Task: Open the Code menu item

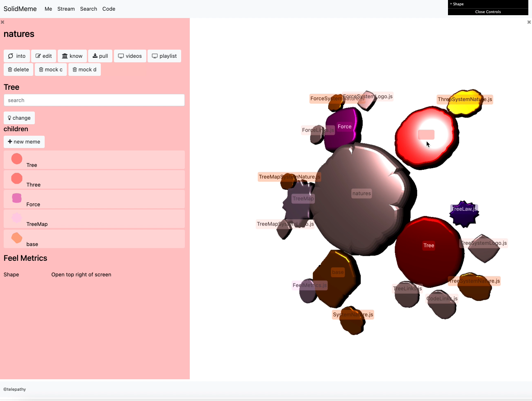Action: pos(109,9)
